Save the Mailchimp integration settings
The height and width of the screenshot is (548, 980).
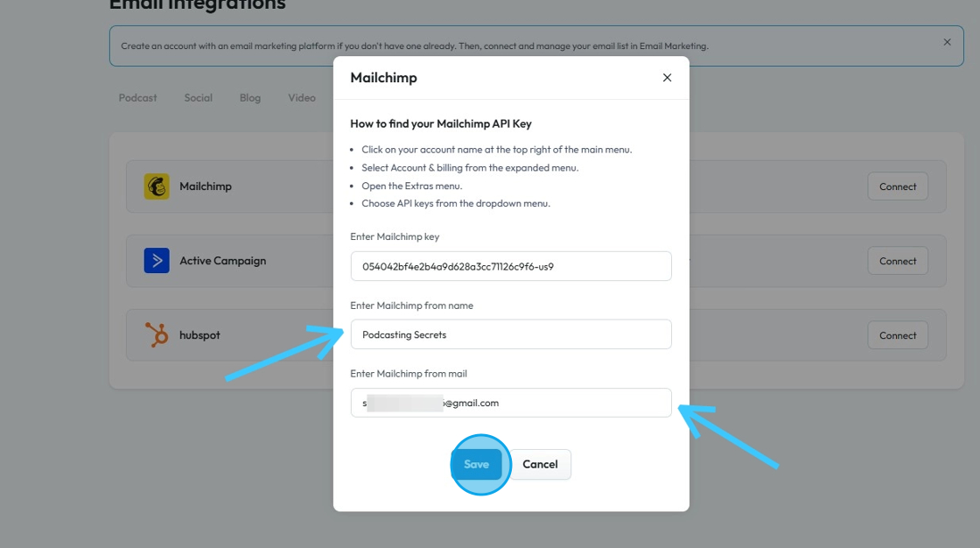tap(476, 464)
